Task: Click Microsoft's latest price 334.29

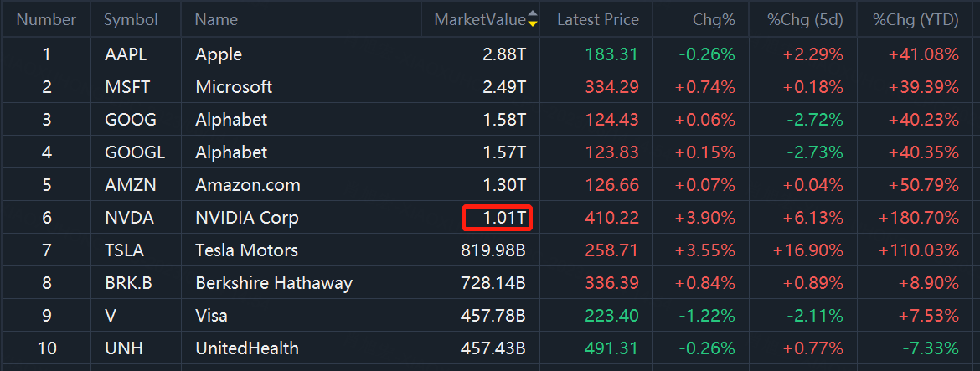Action: [x=612, y=87]
